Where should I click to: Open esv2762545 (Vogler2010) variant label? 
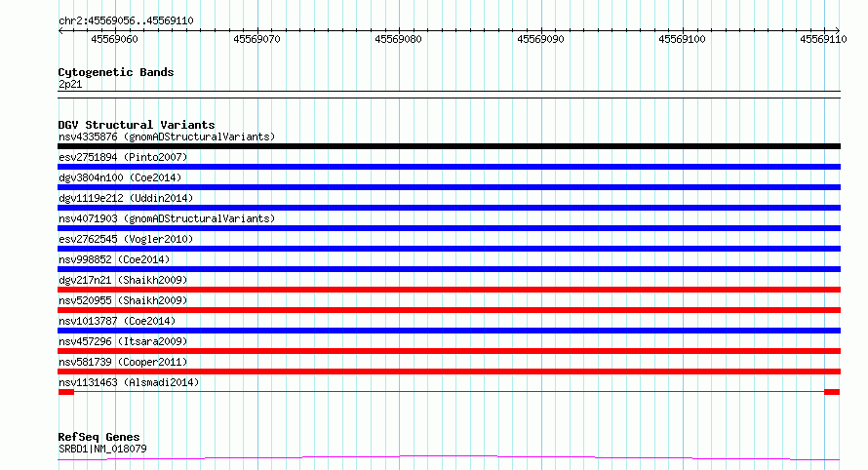(x=126, y=239)
